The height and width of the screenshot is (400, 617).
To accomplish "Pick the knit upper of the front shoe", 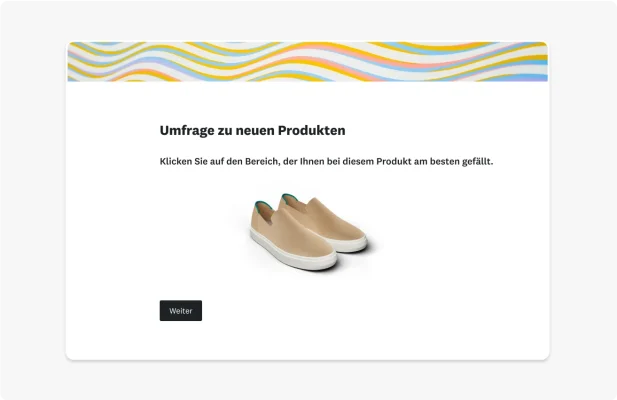I will 293,236.
